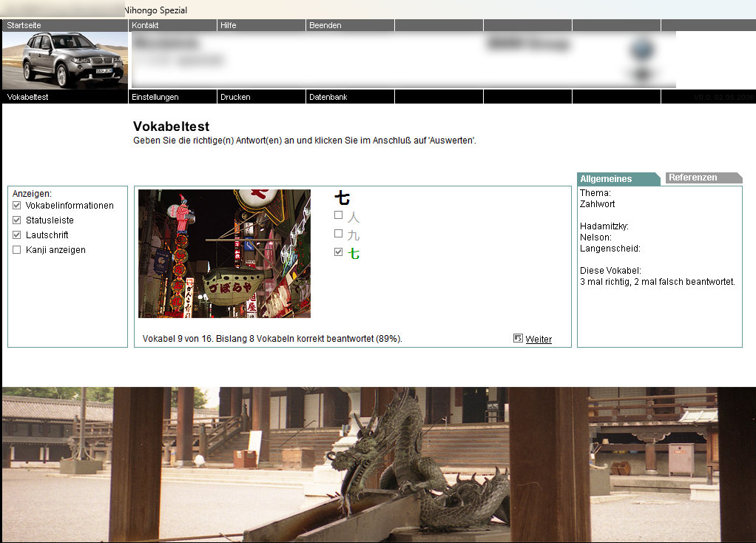Enable the Kanji anzeigen checkbox

coord(17,250)
